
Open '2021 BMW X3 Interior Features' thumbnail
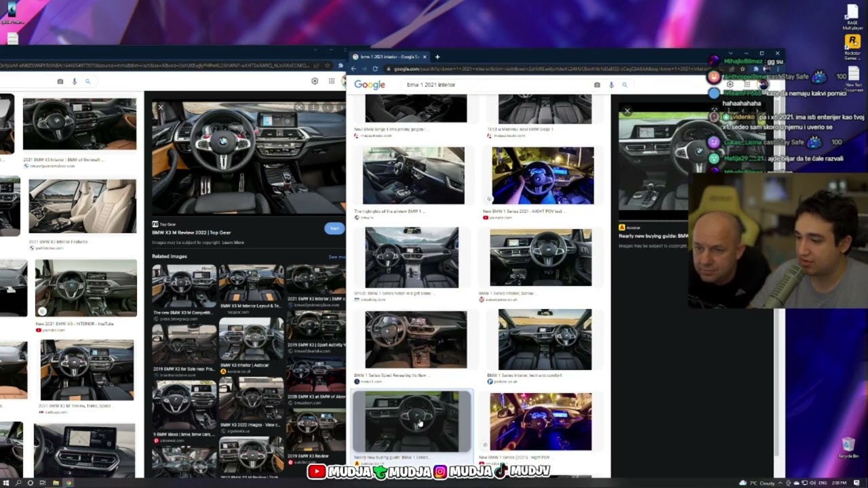tap(82, 207)
